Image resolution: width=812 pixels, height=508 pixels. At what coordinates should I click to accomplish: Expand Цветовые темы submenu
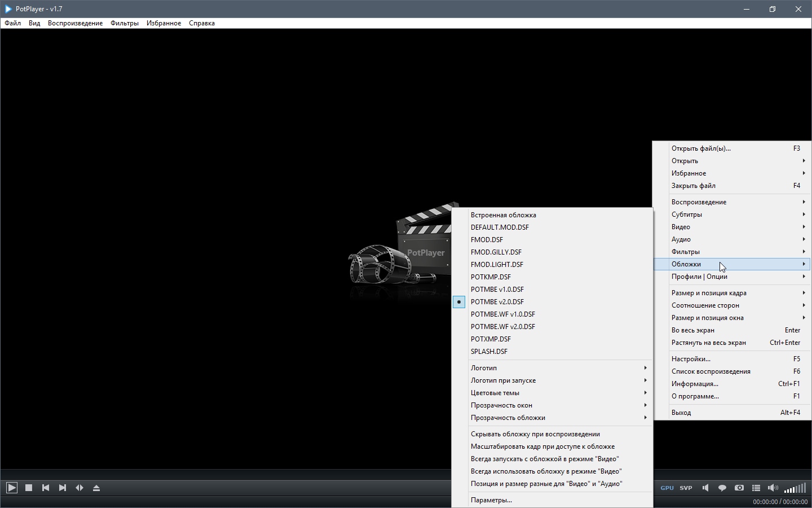pos(552,393)
